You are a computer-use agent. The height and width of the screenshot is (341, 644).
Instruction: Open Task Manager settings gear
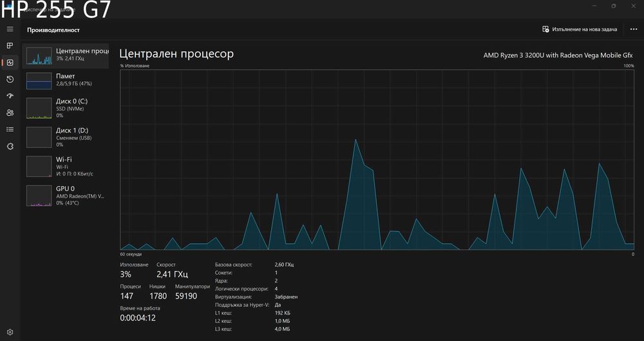(10, 332)
